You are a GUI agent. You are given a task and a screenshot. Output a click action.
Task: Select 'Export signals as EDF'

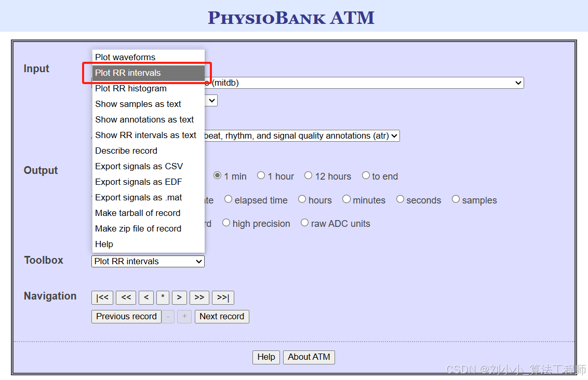148,182
